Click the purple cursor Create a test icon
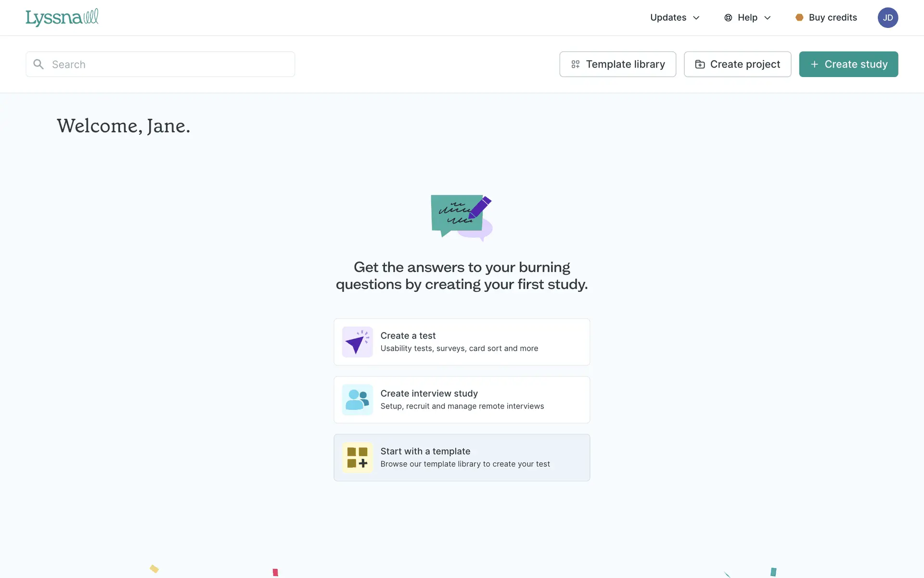The image size is (924, 578). pyautogui.click(x=357, y=342)
